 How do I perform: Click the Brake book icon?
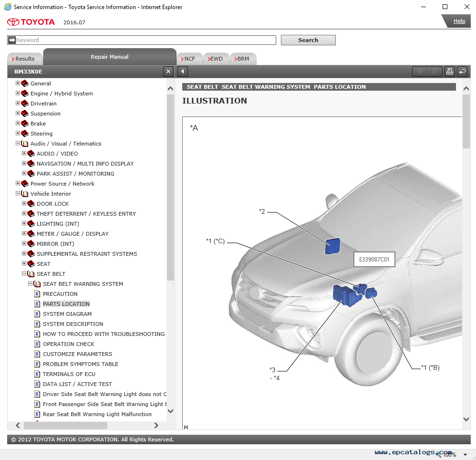25,123
